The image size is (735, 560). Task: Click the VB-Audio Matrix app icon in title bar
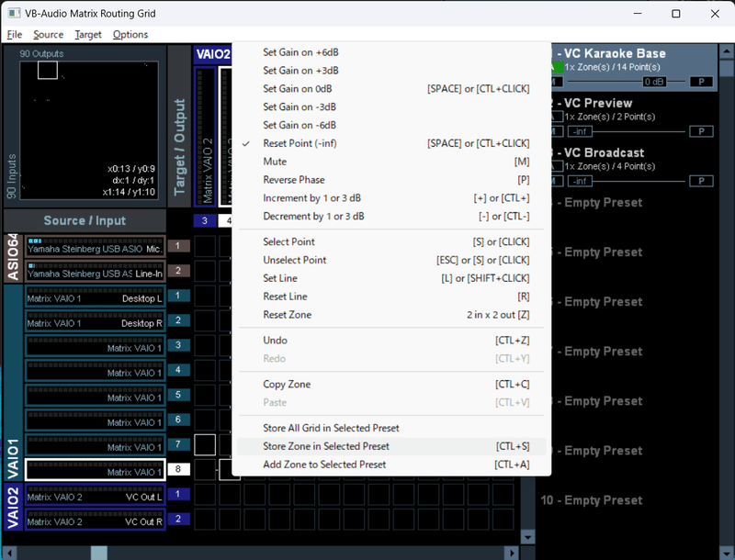point(14,13)
